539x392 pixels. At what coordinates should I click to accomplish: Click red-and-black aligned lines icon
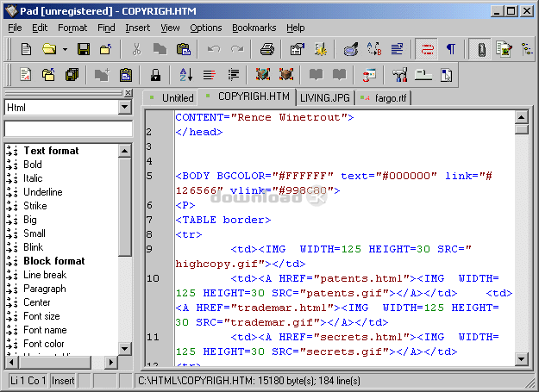(209, 74)
